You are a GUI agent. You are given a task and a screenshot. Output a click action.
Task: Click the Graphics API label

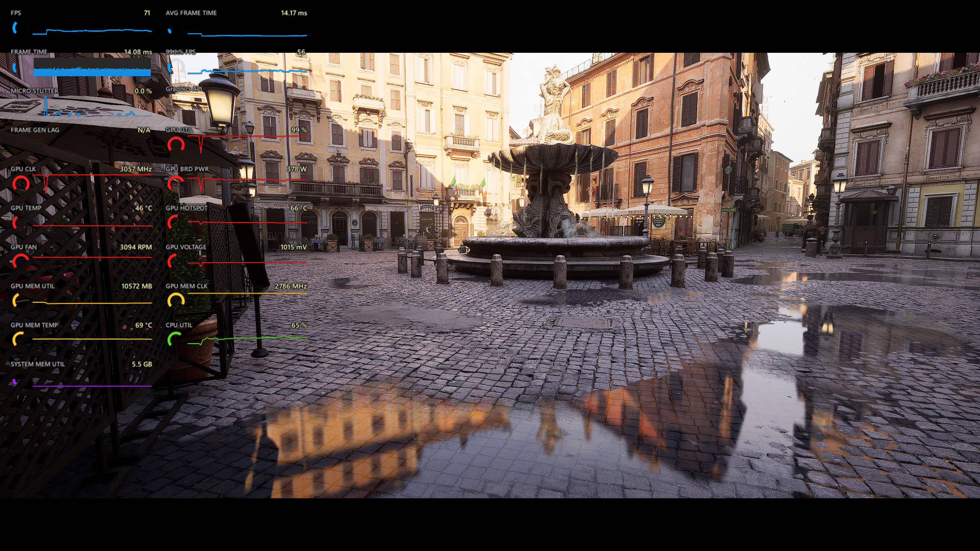184,89
